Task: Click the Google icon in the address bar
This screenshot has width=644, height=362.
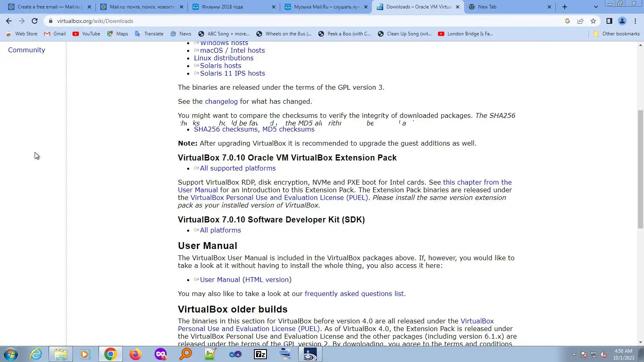Action: 568,21
